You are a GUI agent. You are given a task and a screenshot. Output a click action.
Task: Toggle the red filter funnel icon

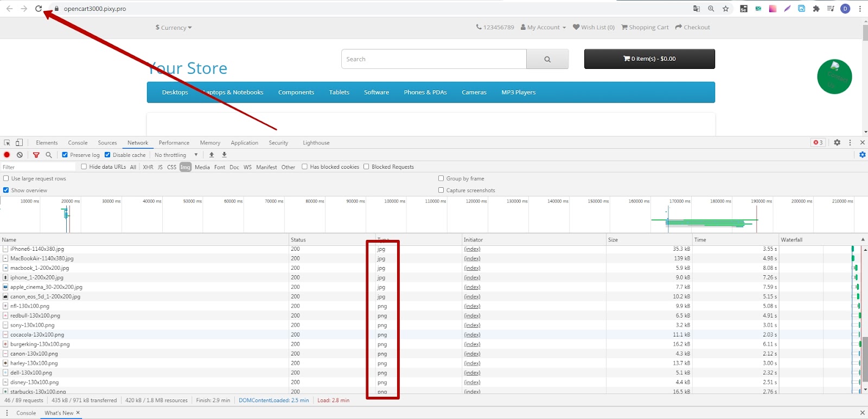[36, 155]
